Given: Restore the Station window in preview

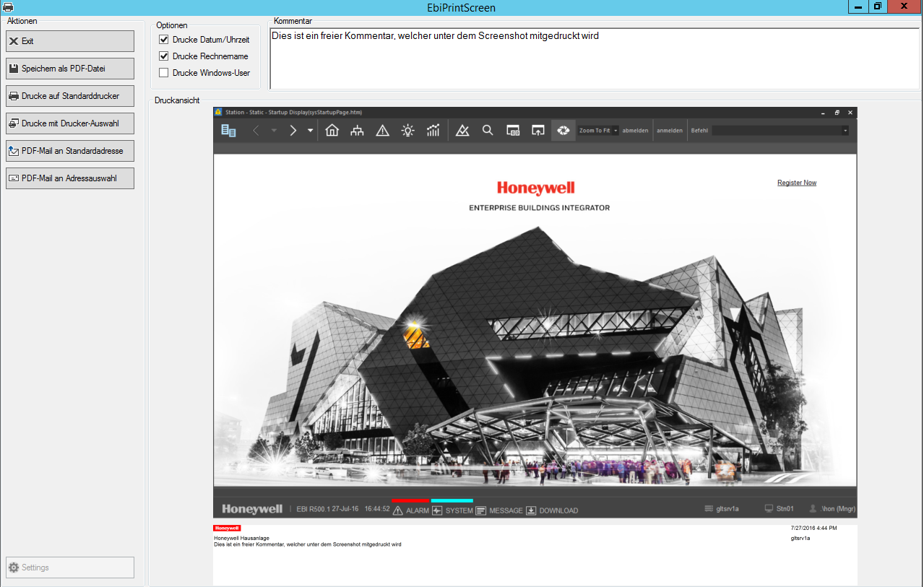Looking at the screenshot, I should 837,113.
